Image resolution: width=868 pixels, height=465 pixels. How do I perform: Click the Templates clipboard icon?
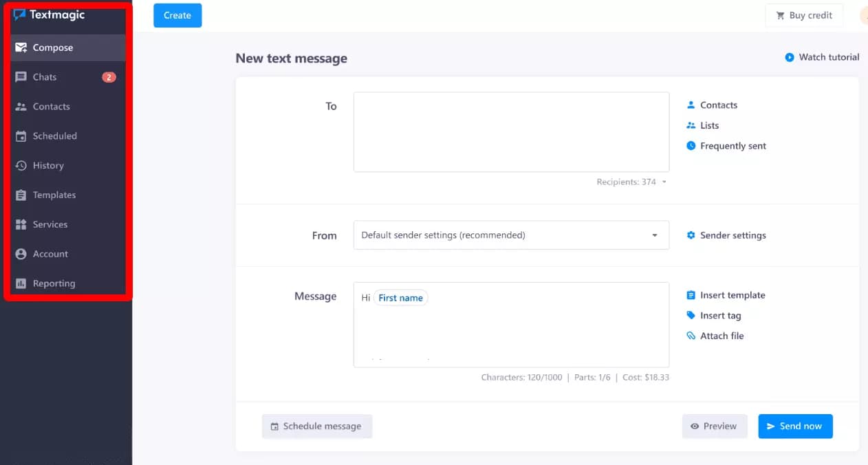click(x=21, y=195)
